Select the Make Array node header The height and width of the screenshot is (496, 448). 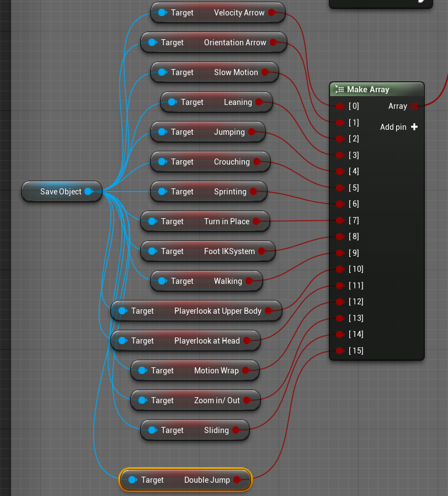click(x=377, y=89)
